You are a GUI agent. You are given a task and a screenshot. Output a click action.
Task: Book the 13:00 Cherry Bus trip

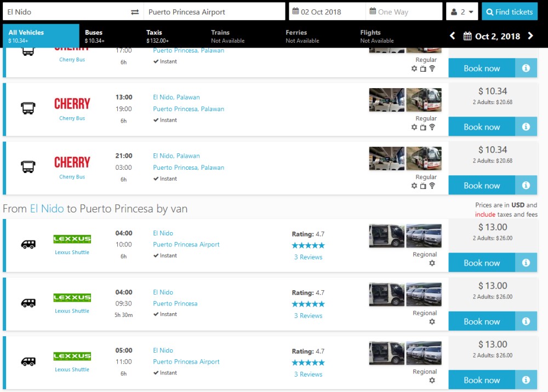[x=482, y=126]
